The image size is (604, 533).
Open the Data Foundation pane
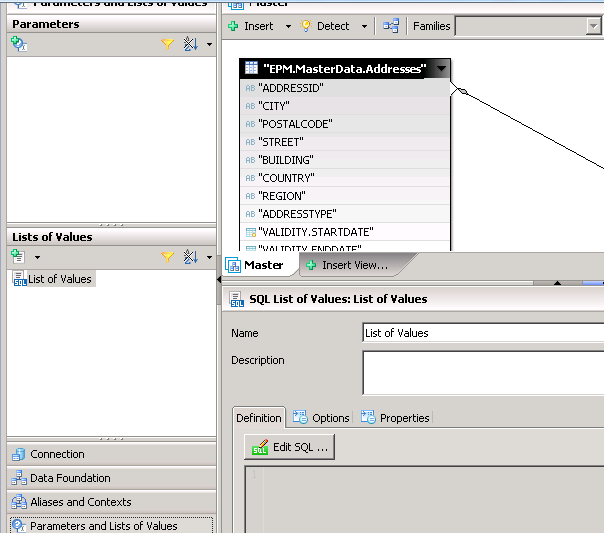(111, 478)
